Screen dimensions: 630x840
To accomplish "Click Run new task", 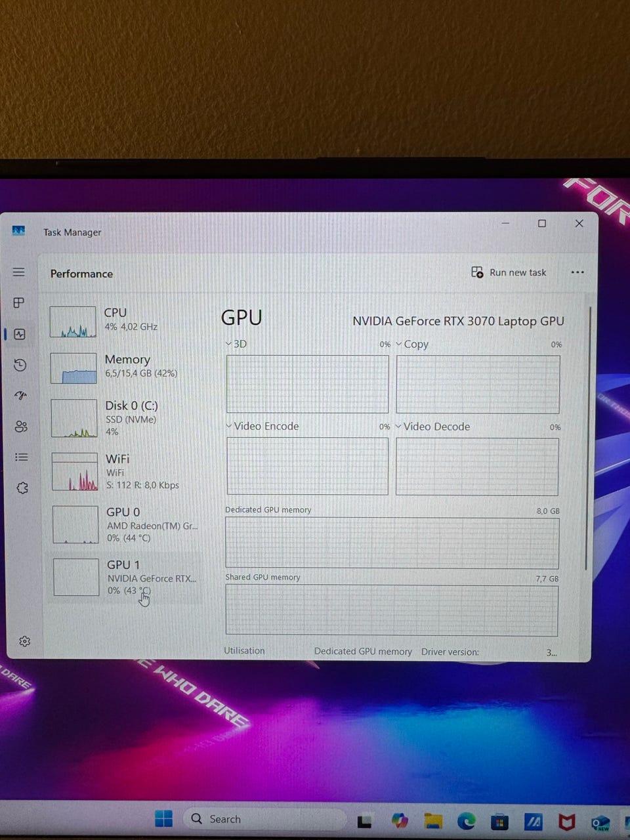I will [509, 272].
